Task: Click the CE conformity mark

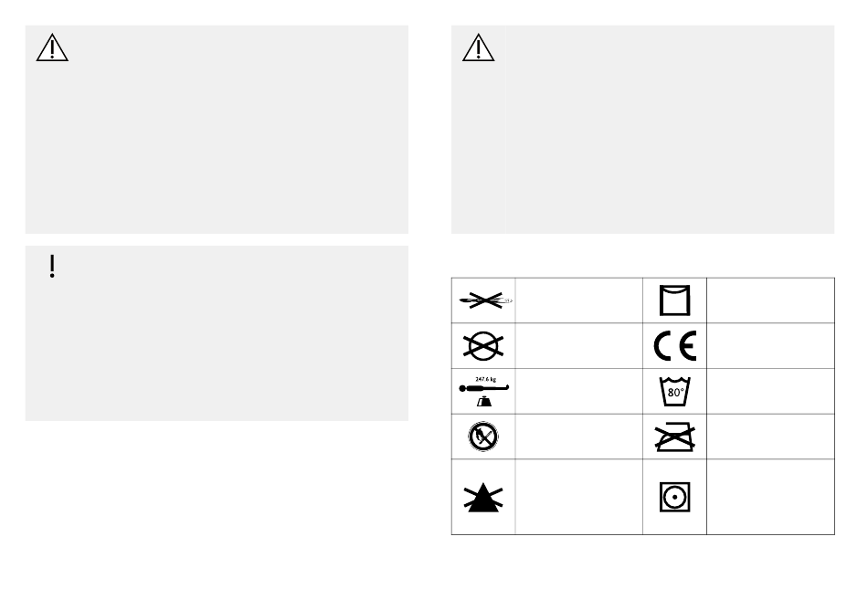Action: click(x=675, y=346)
